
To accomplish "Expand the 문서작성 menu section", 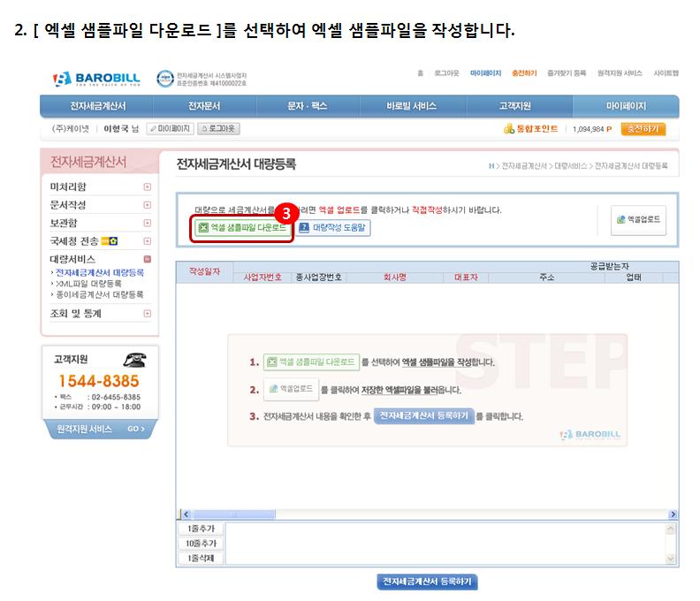I will [147, 205].
